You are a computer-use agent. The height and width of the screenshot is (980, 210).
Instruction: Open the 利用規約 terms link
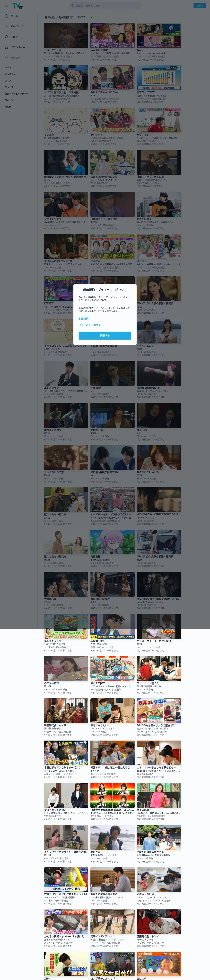[x=83, y=319]
